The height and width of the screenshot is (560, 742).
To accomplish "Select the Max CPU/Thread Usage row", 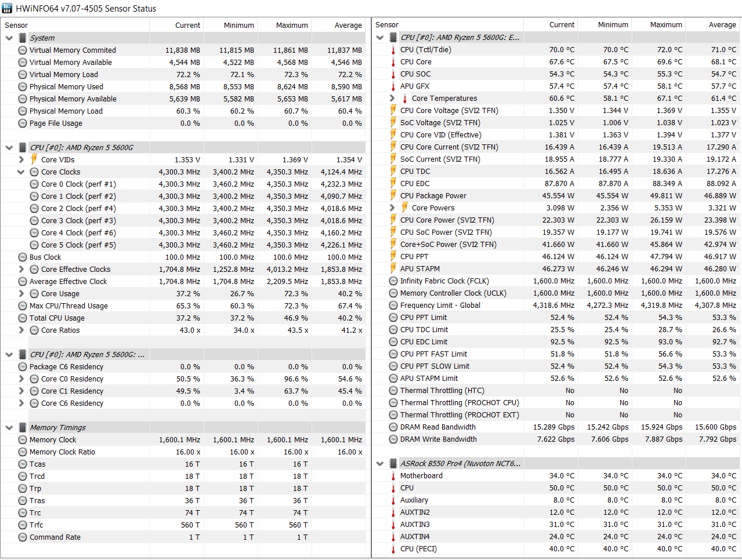I will click(x=183, y=306).
